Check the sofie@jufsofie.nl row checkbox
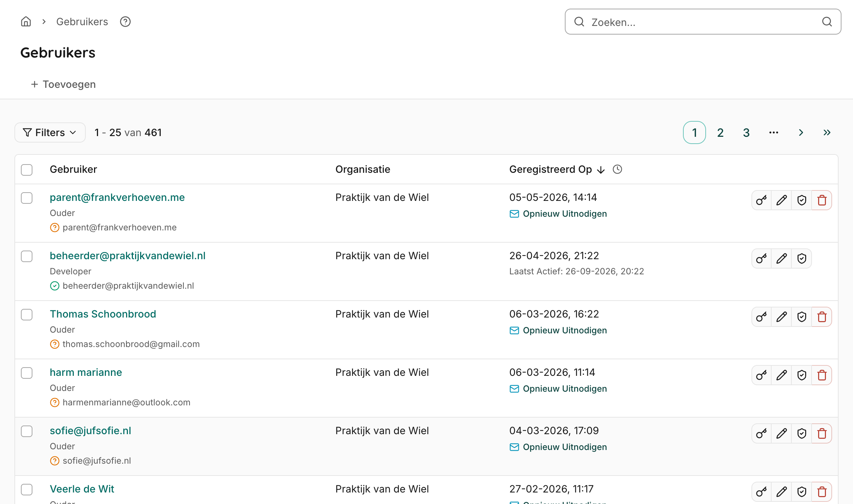 pyautogui.click(x=27, y=431)
